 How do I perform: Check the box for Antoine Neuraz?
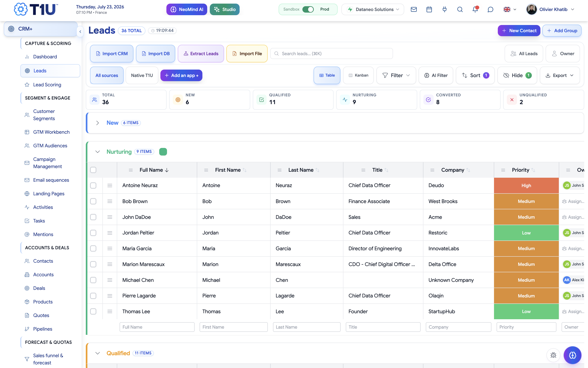point(93,185)
